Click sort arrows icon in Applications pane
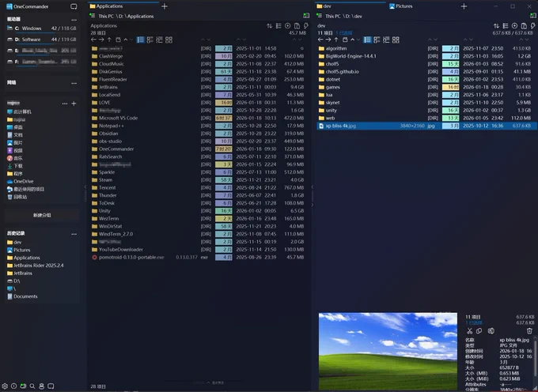Image resolution: width=538 pixels, height=392 pixels. pos(269,26)
